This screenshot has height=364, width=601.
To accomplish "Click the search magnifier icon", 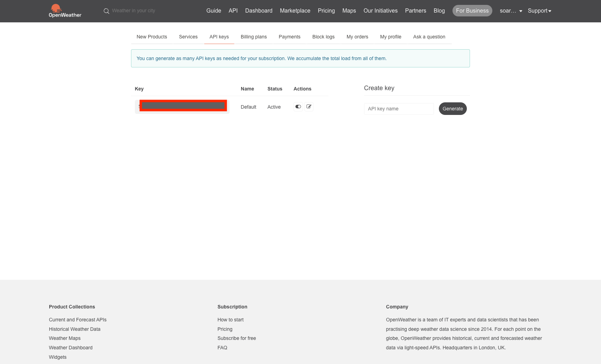I will 107,11.
